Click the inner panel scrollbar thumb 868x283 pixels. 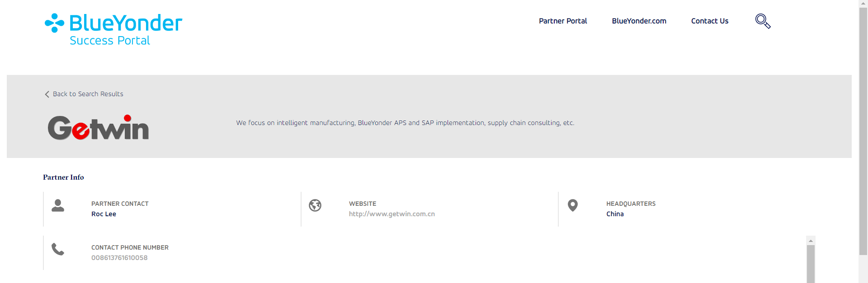(x=811, y=264)
